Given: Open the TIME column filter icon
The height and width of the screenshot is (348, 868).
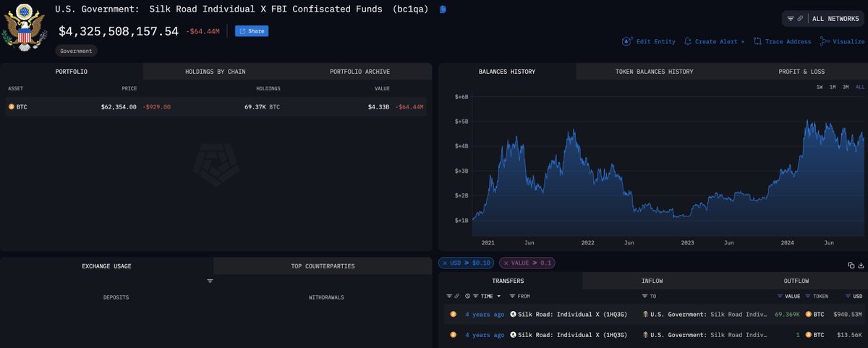Looking at the screenshot, I should [476, 296].
